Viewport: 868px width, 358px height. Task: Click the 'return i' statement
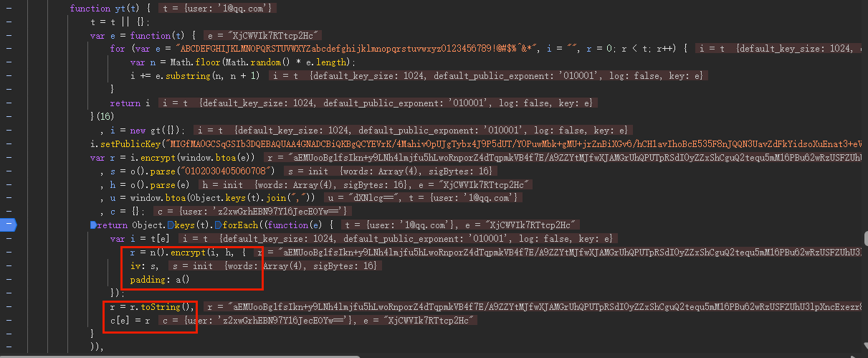click(x=130, y=103)
